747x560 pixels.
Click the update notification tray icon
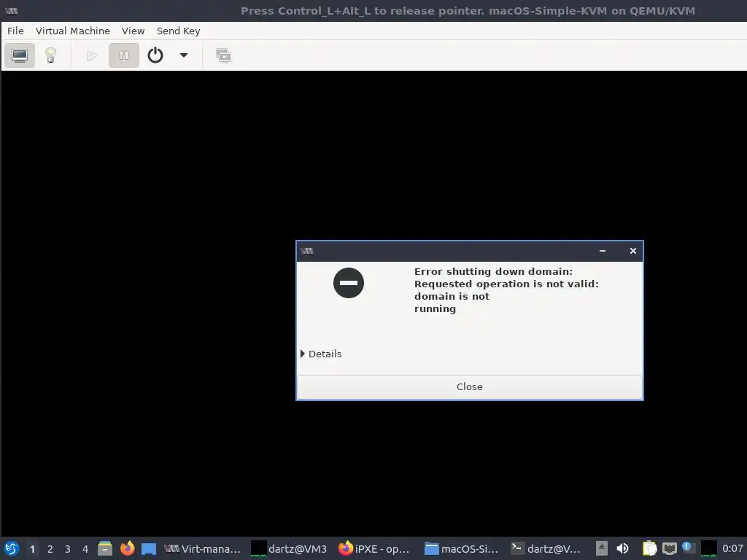tap(688, 548)
